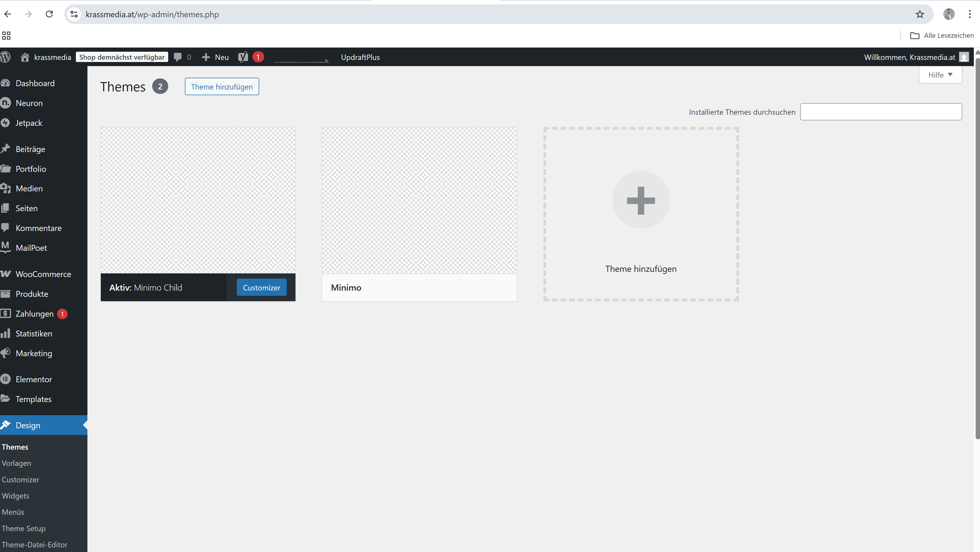
Task: Open MailPoet in sidebar
Action: (x=31, y=248)
